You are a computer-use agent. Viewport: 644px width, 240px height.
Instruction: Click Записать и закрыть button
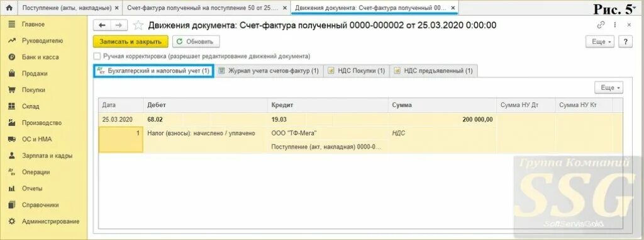131,42
